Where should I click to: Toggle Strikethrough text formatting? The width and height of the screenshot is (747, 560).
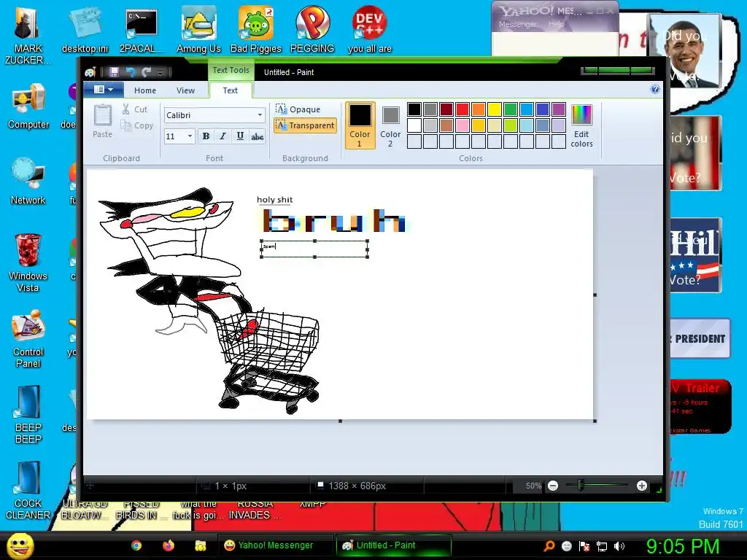coord(258,136)
